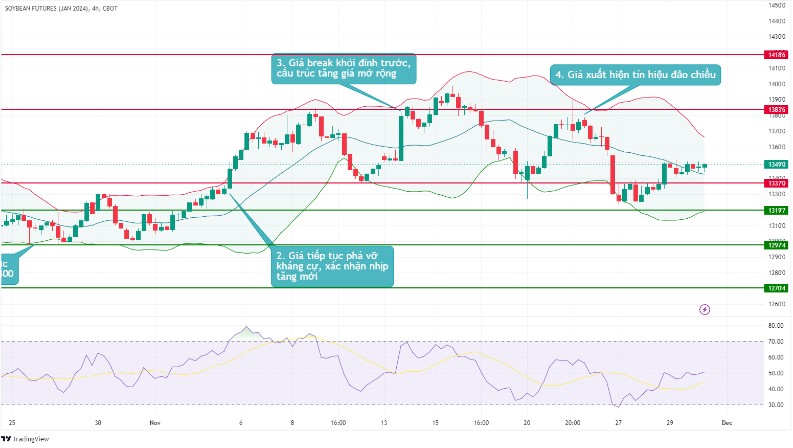
Task: Click the 70.00 level on RSI scale
Action: click(x=775, y=342)
